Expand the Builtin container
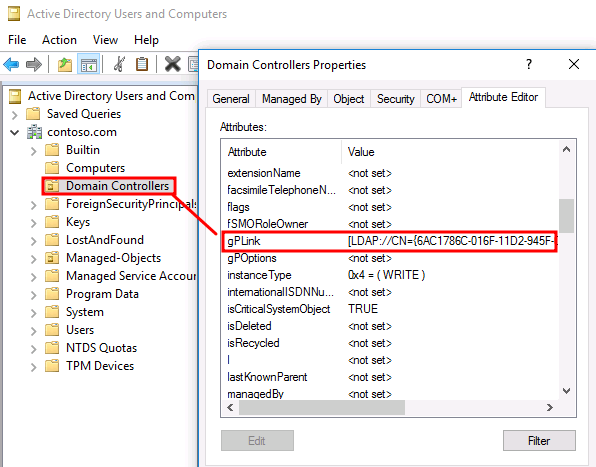The image size is (596, 467). coord(33,151)
